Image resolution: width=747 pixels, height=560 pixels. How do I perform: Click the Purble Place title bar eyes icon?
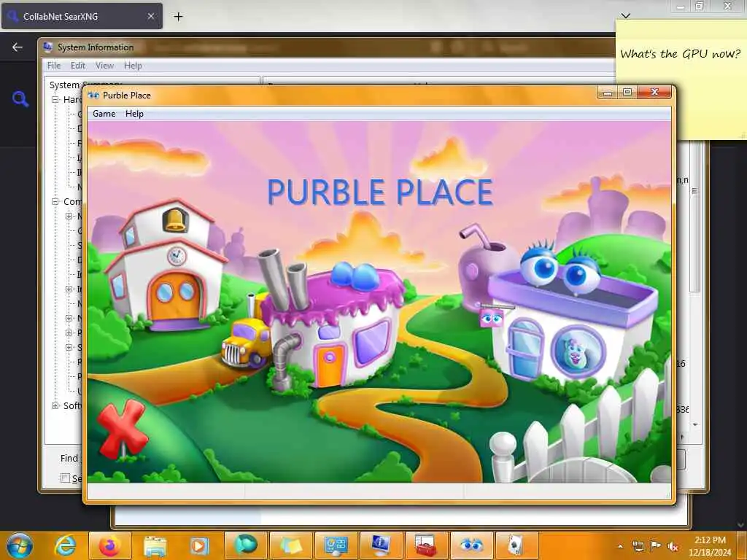point(93,96)
